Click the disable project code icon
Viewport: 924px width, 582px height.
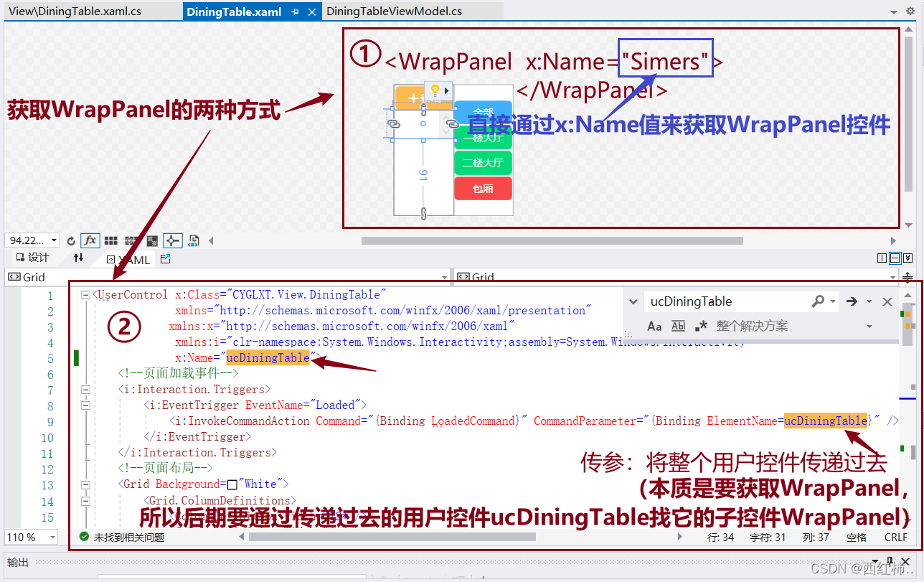pos(194,240)
